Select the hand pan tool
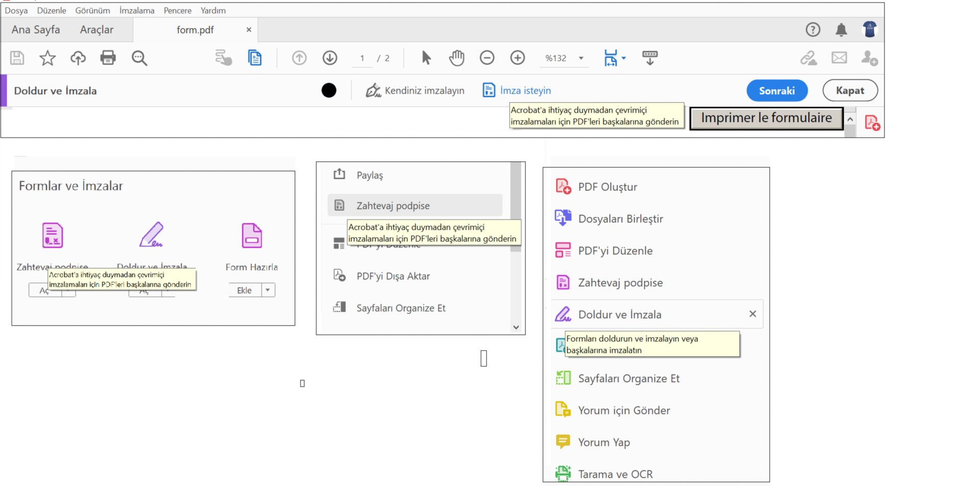This screenshot has width=980, height=486. [x=456, y=58]
